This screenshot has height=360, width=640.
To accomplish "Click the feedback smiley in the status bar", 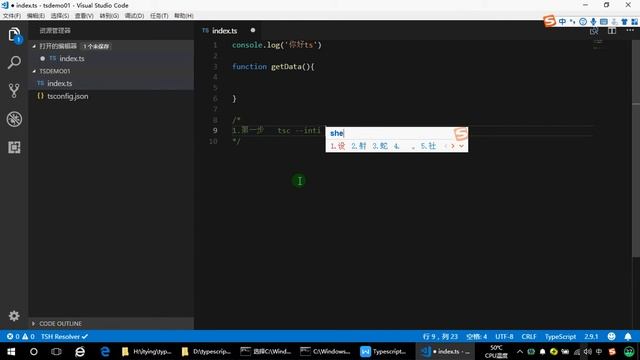I will (611, 336).
